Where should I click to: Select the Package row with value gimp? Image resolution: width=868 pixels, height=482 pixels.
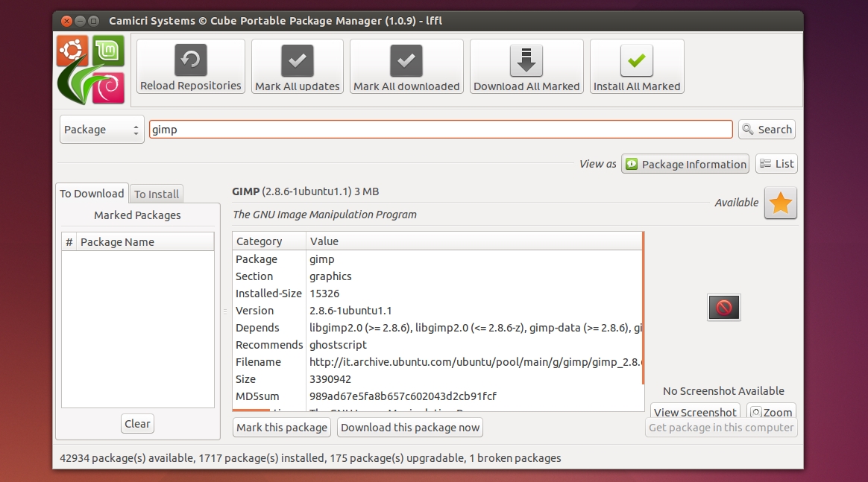437,259
